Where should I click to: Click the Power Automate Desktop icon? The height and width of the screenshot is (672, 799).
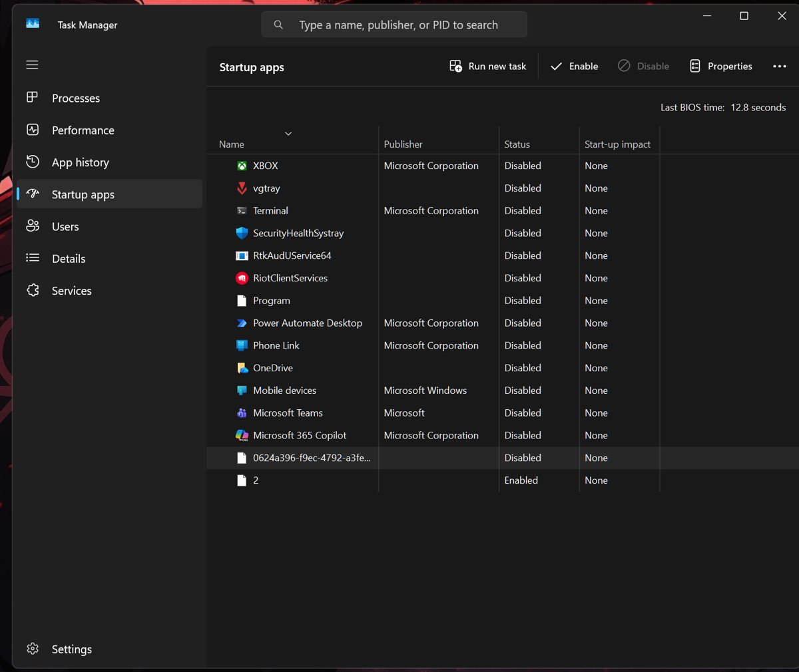(242, 323)
